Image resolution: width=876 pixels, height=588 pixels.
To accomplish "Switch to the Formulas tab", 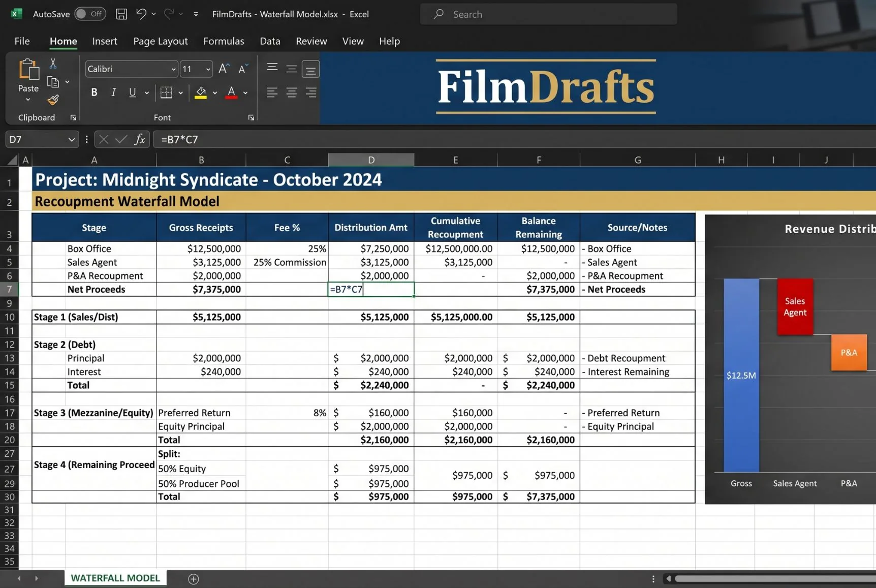I will click(x=224, y=41).
